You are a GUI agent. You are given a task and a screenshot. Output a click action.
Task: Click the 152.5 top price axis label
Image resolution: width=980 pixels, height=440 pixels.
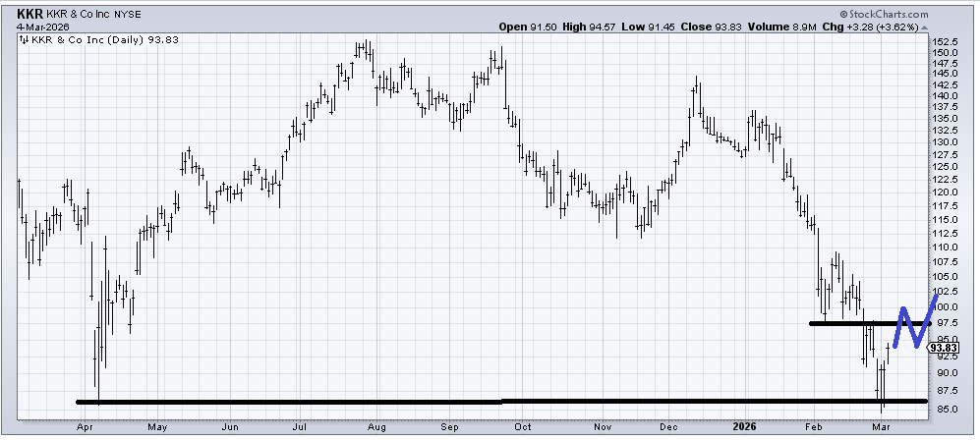947,42
